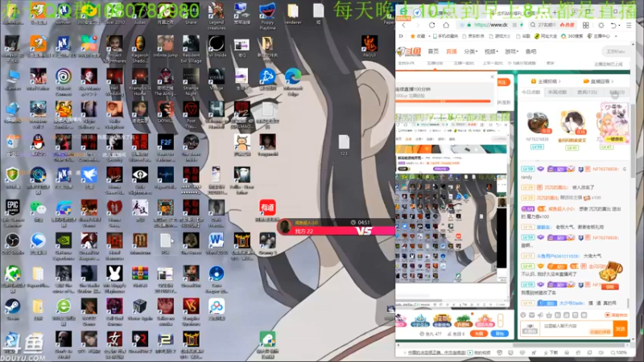Image resolution: width=644 pixels, height=362 pixels.
Task: Click the browser undo-close arrow
Action: 613,25
